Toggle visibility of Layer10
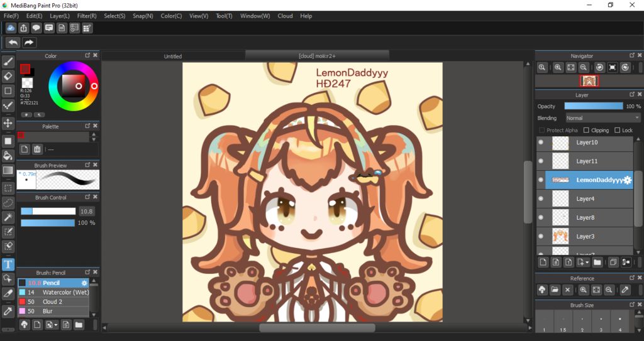The image size is (644, 341). tap(541, 143)
